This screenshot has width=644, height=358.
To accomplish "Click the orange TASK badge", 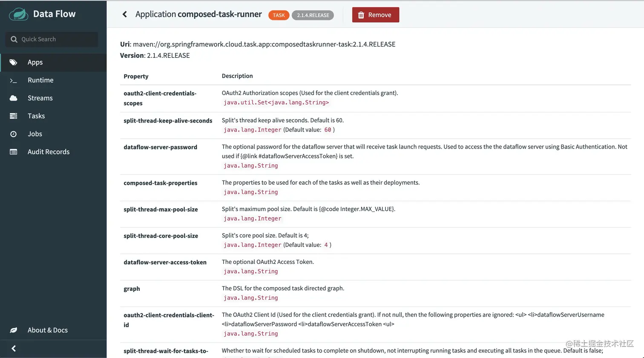I will [279, 15].
